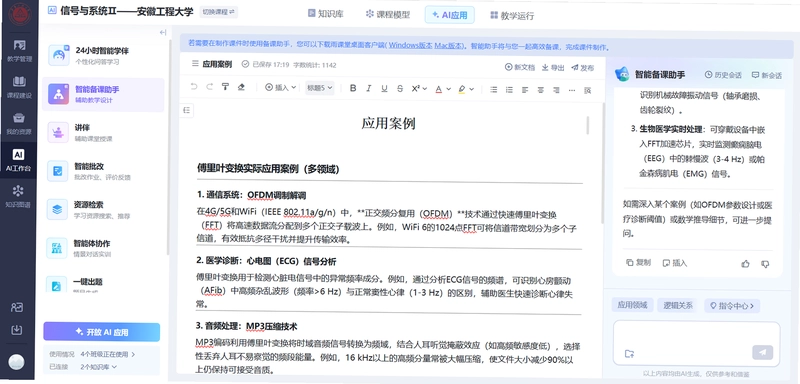Publish the document with 发布

click(583, 67)
